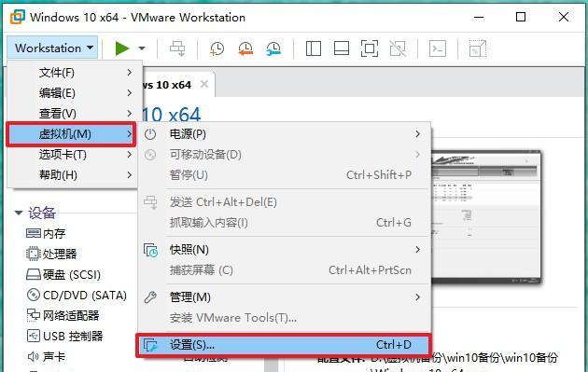Enter full screen mode icon

(x=370, y=48)
